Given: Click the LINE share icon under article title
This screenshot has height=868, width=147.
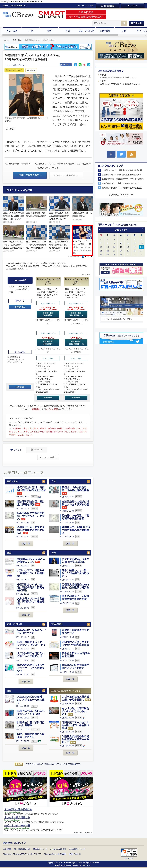Looking at the screenshot, I should pyautogui.click(x=80, y=65).
